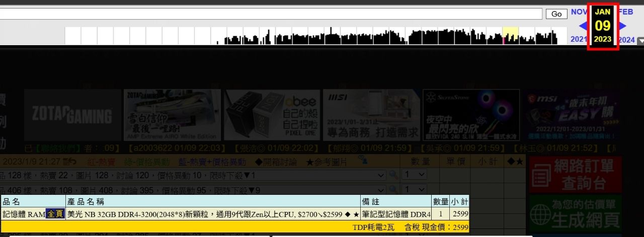Click the Wayback Machine URL input field

272,14
